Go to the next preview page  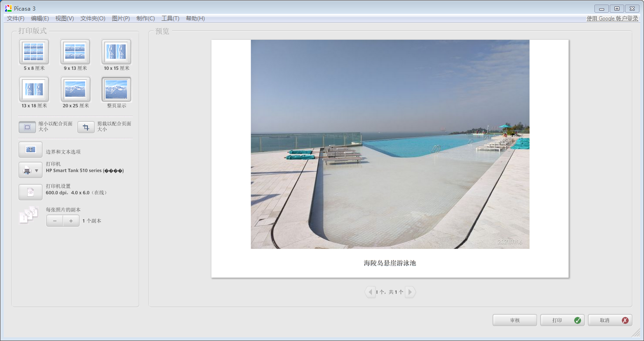(410, 292)
